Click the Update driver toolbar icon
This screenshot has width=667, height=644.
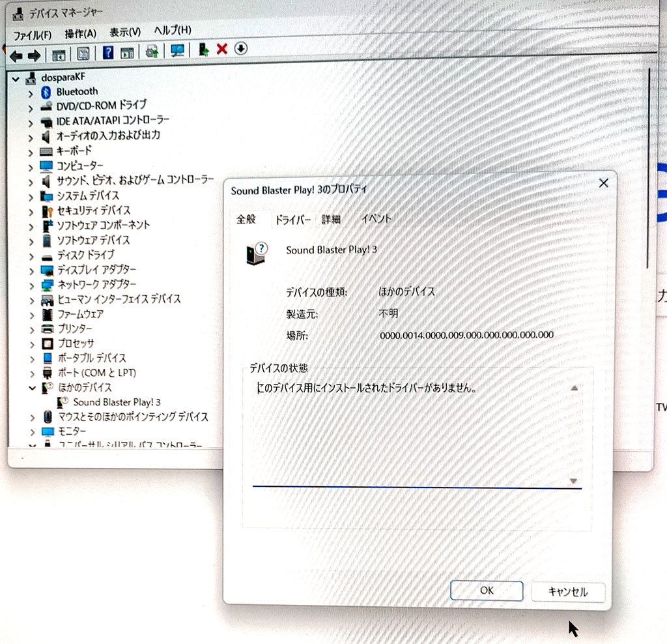[x=152, y=51]
